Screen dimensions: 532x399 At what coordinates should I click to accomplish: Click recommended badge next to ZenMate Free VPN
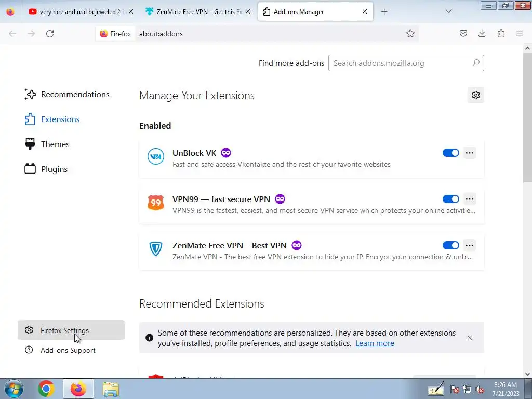pos(297,245)
